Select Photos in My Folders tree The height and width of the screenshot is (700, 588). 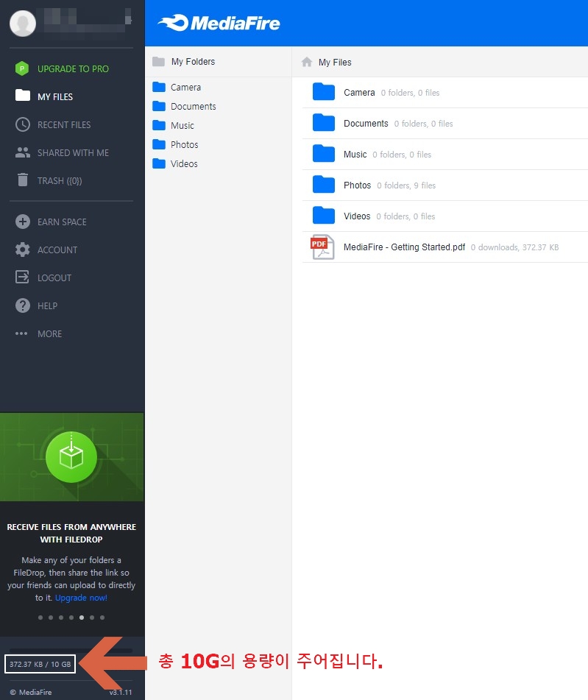coord(185,145)
